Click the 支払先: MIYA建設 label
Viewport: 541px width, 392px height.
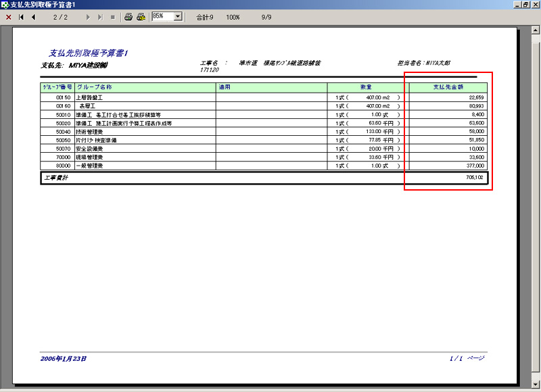tap(74, 65)
